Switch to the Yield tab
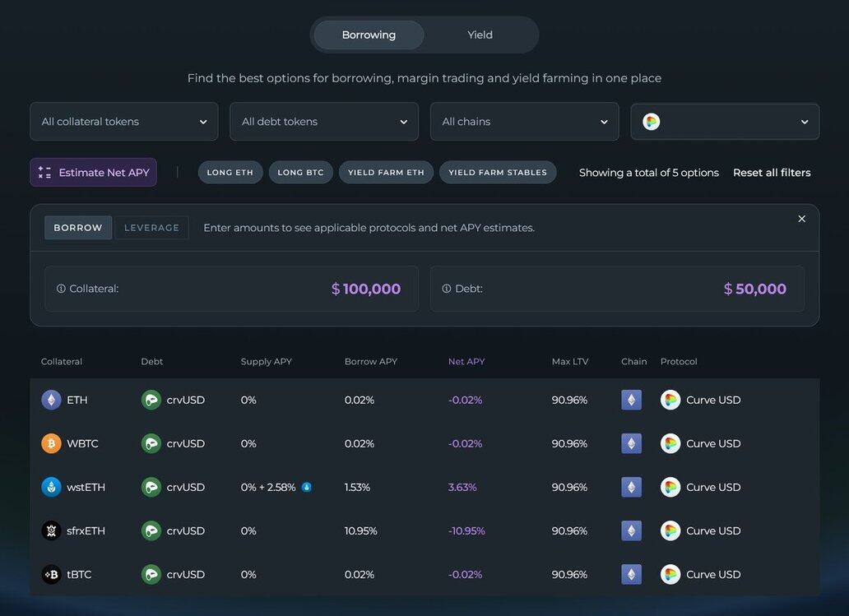This screenshot has width=849, height=616. point(480,35)
